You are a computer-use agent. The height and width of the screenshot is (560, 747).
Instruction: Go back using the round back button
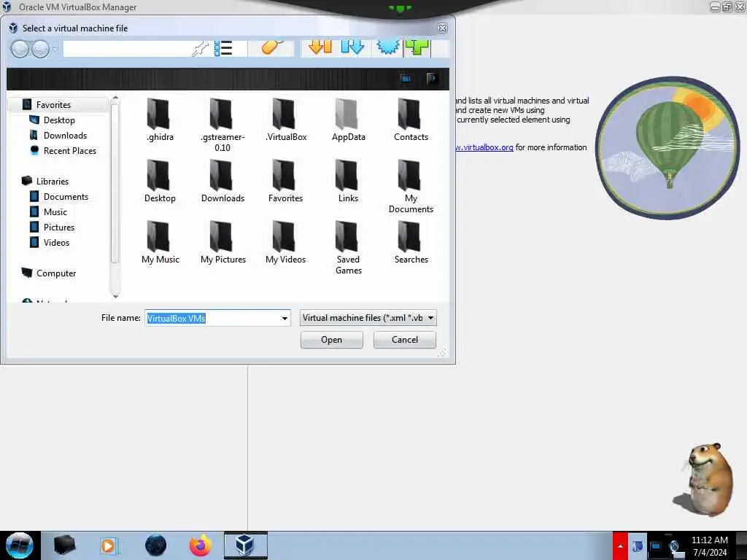pos(20,49)
